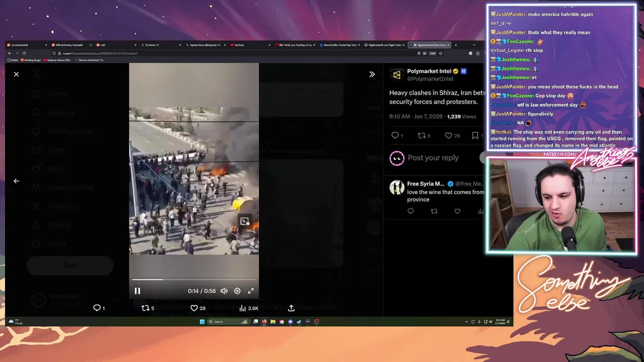Viewport: 644px width, 362px height.
Task: Open the Bodycam Shows bookmark
Action: (x=58, y=60)
